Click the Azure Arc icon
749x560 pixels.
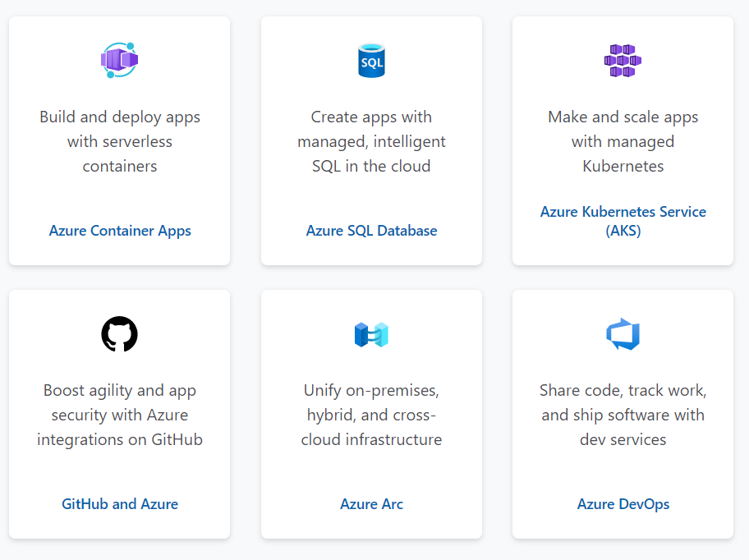point(372,334)
